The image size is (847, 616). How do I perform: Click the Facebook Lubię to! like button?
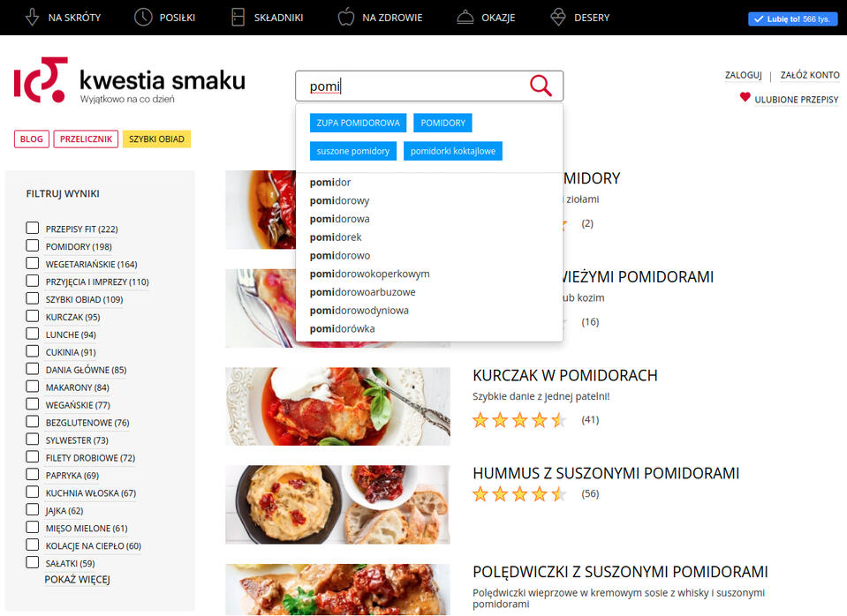[792, 19]
